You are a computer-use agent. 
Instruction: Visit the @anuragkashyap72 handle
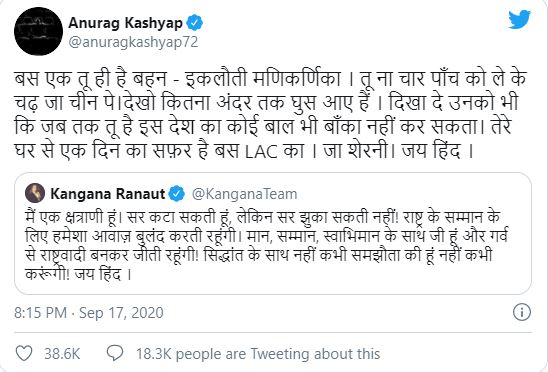coord(133,42)
